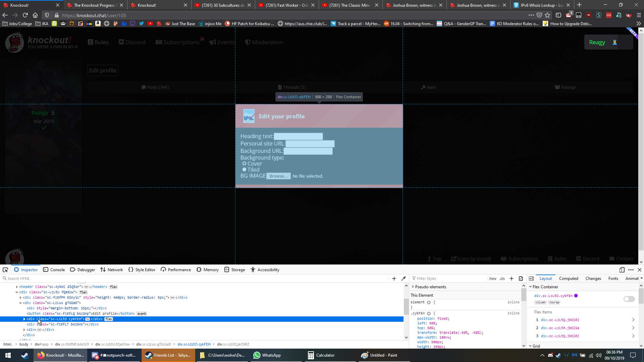Viewport: 644px width, 362px height.
Task: Click the Background URL input
Action: 308,151
